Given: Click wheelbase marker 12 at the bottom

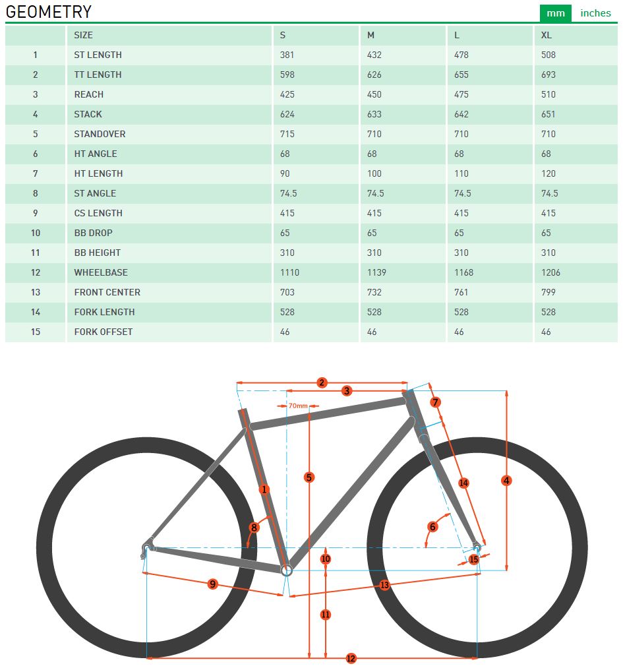Looking at the screenshot, I should 351,658.
